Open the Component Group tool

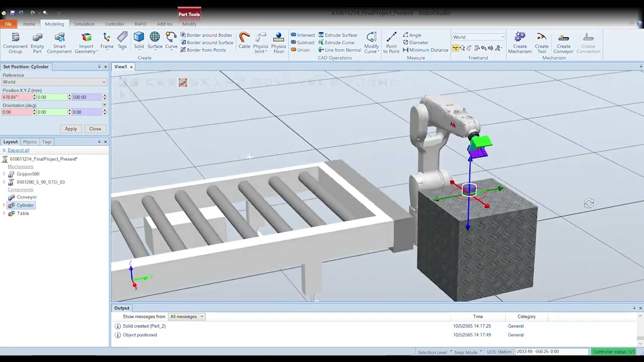click(x=15, y=43)
